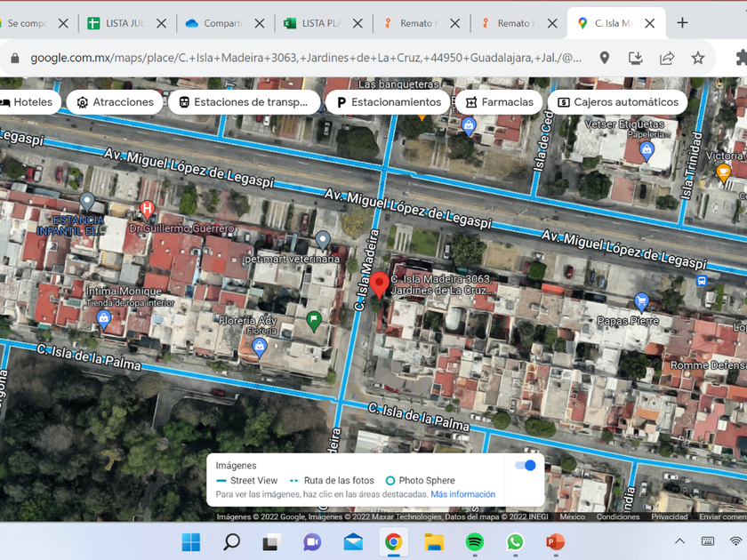Click the Papas Pierre place label
747x560 pixels.
point(628,321)
